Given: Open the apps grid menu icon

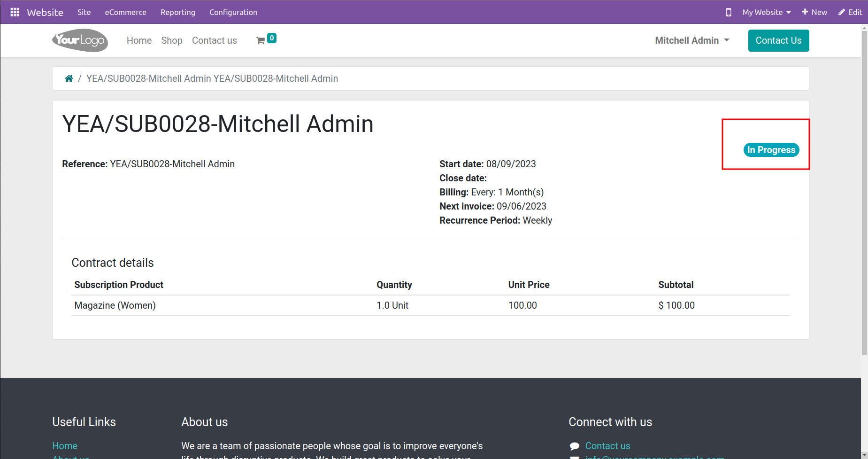Looking at the screenshot, I should click(15, 12).
